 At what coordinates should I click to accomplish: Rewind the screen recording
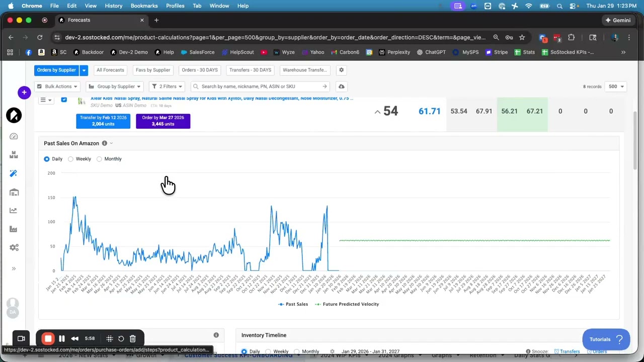pos(75,339)
